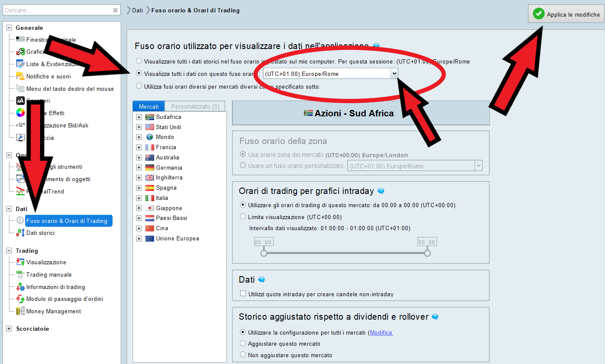Expand the Italia market tree node
Image resolution: width=605 pixels, height=364 pixels.
(x=139, y=198)
